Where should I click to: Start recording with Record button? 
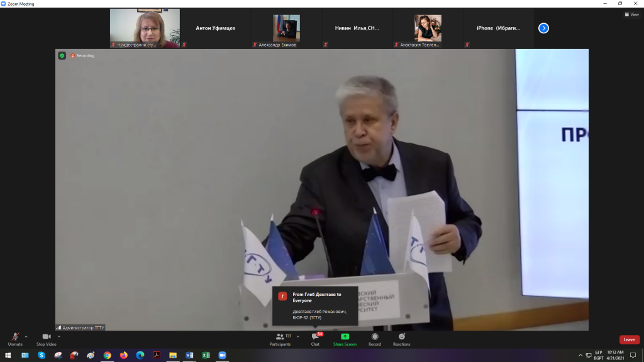click(375, 339)
